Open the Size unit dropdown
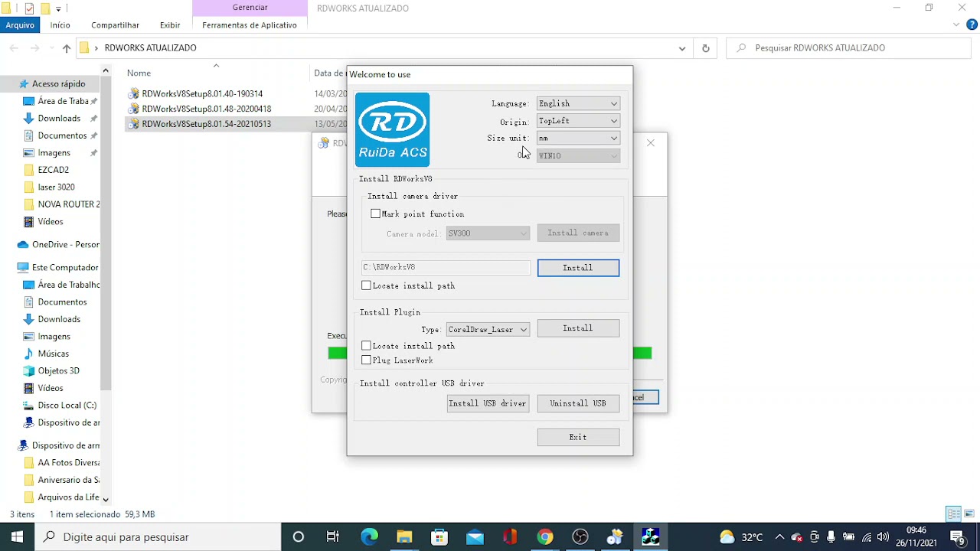Image resolution: width=980 pixels, height=551 pixels. click(578, 139)
